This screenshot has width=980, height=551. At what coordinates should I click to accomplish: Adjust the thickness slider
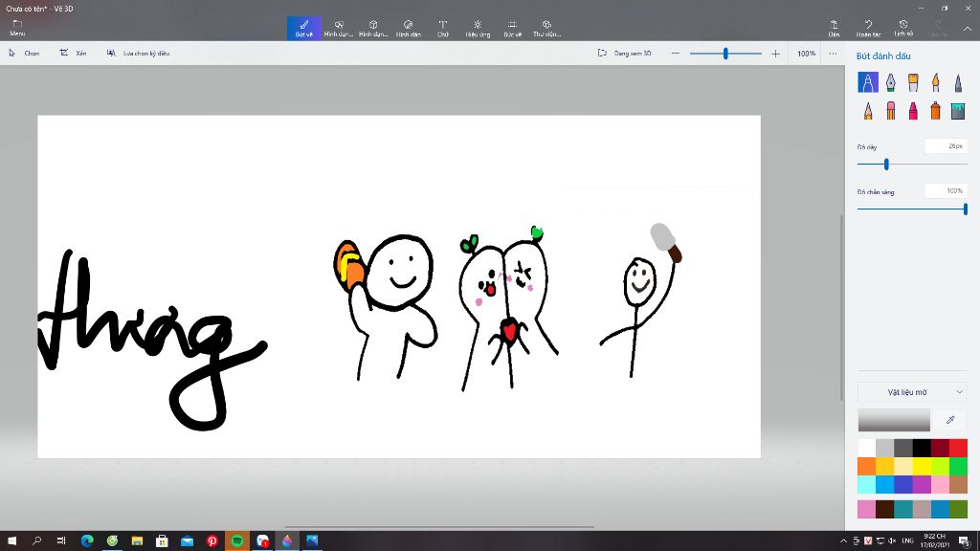tap(886, 165)
